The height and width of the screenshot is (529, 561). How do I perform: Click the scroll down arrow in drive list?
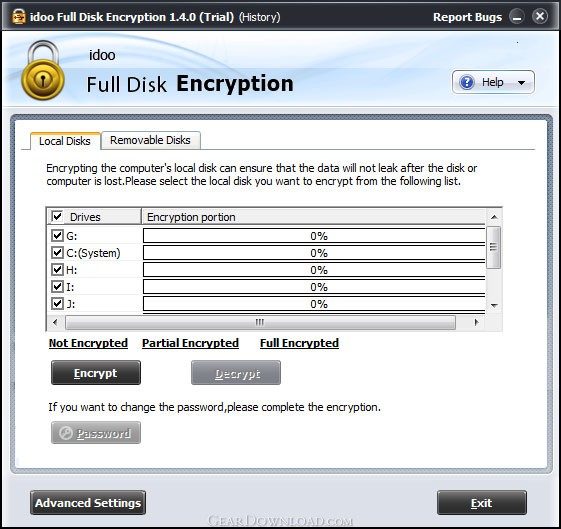click(x=494, y=305)
